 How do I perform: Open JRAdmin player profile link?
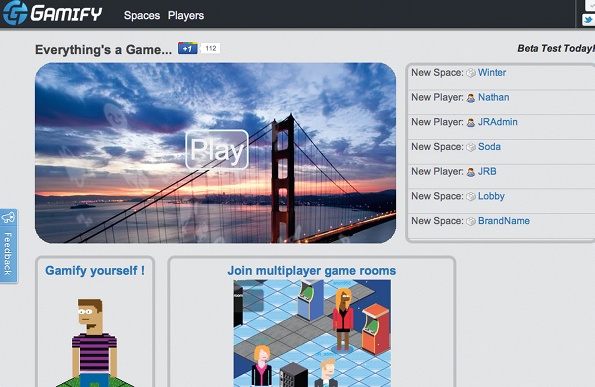click(498, 122)
